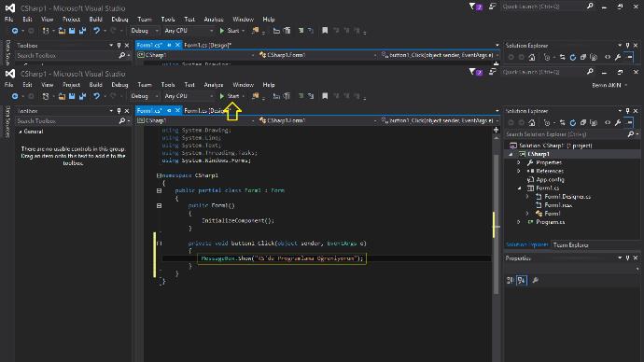
Task: Expand References node in lower Solution Explorer
Action: pos(519,171)
